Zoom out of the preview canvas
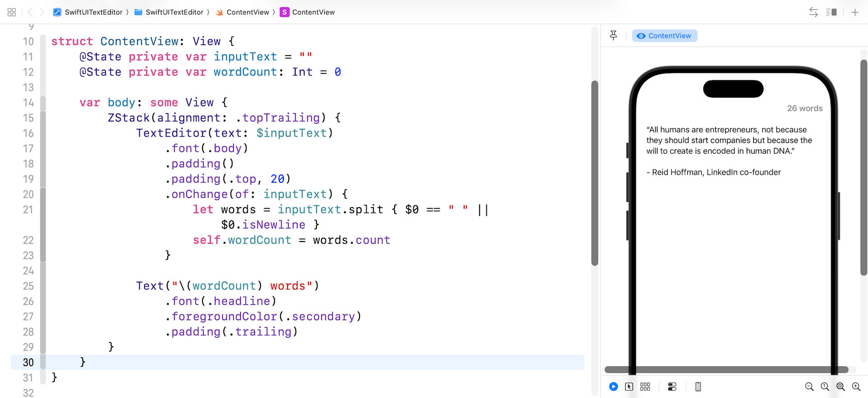868x398 pixels. point(809,387)
